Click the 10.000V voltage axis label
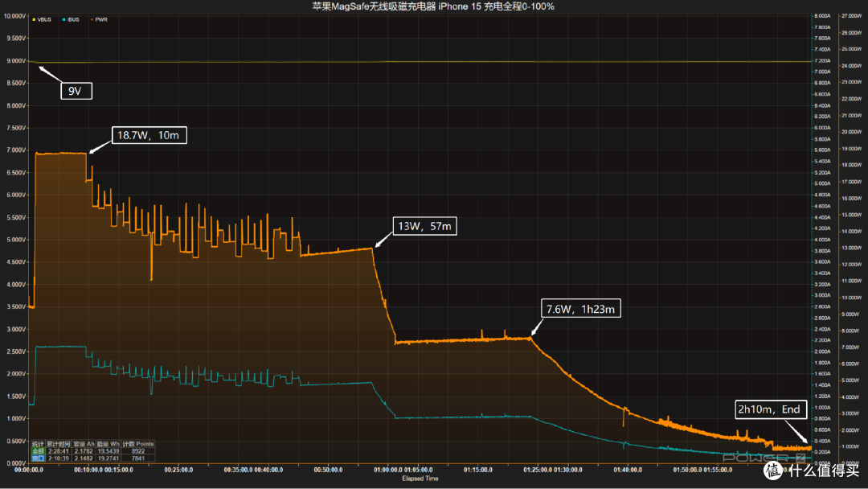 tap(14, 16)
